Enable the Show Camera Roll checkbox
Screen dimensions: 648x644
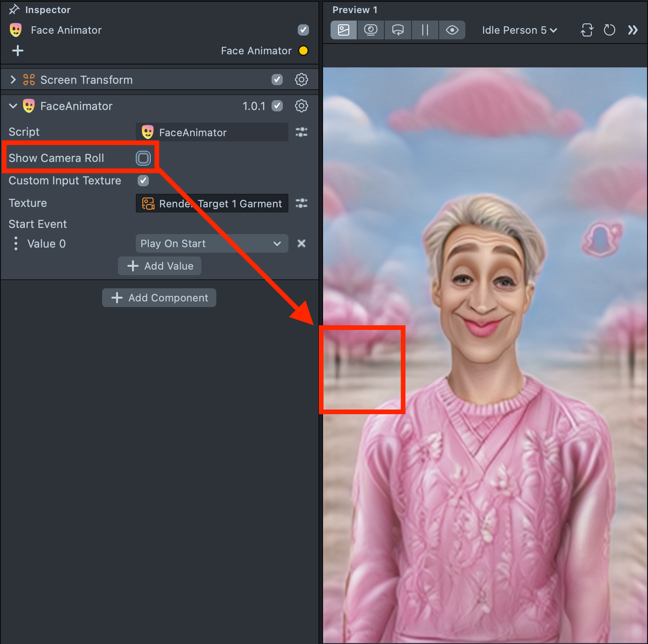pos(143,158)
